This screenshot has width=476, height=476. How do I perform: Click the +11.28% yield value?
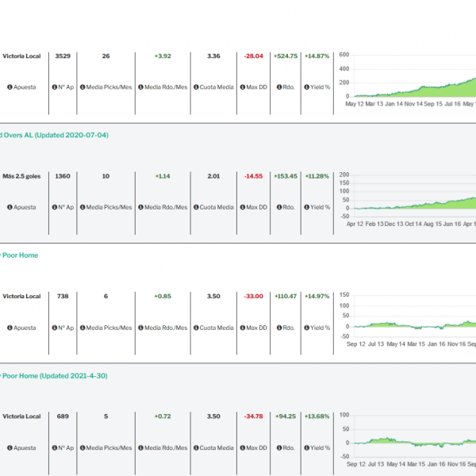(317, 176)
